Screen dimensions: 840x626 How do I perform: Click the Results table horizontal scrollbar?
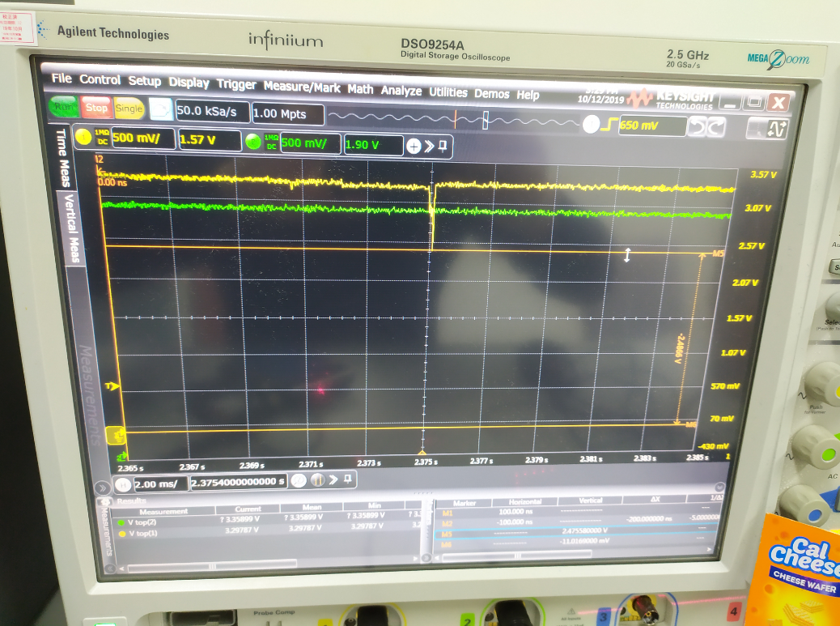coord(212,565)
